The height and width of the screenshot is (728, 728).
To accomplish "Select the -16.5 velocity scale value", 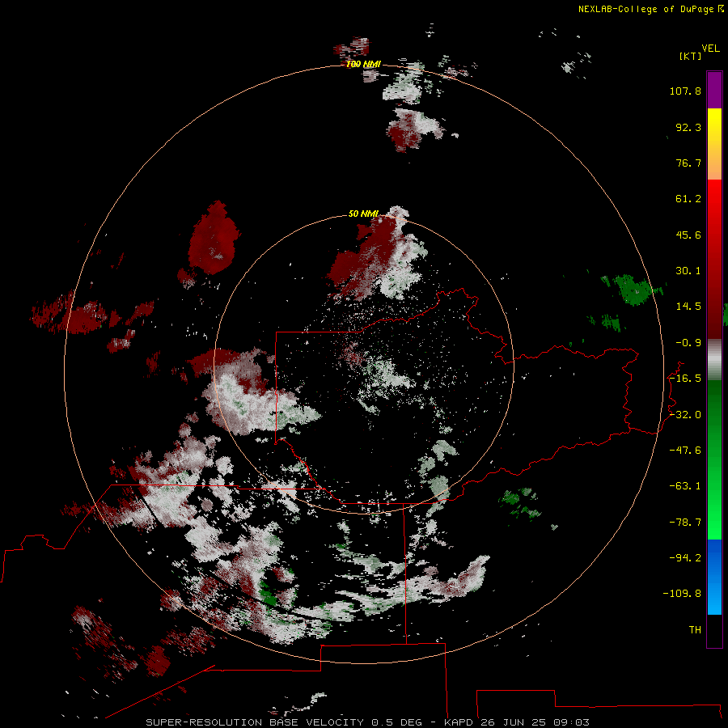I will [685, 379].
